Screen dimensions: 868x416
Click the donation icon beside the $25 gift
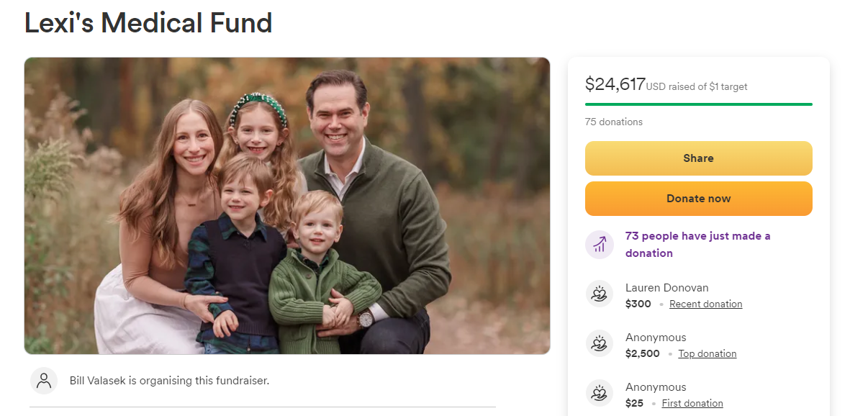600,394
